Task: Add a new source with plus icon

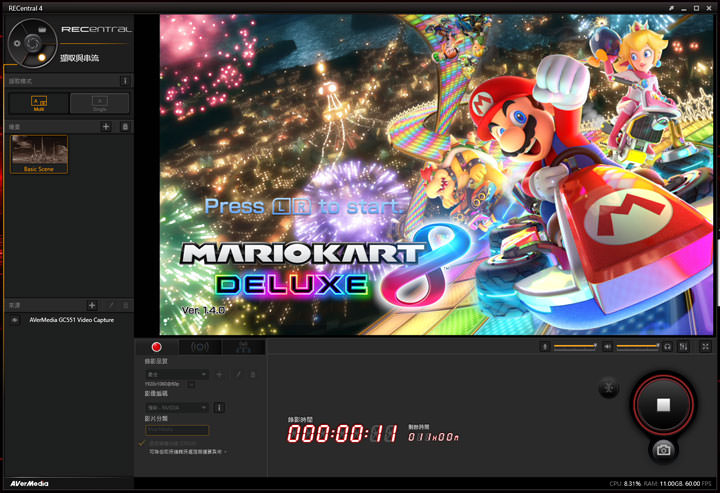Action: pos(92,304)
